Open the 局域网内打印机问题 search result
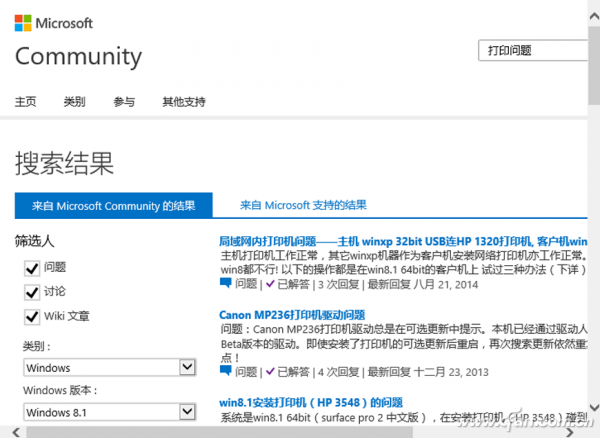This screenshot has width=600, height=438. tap(403, 241)
